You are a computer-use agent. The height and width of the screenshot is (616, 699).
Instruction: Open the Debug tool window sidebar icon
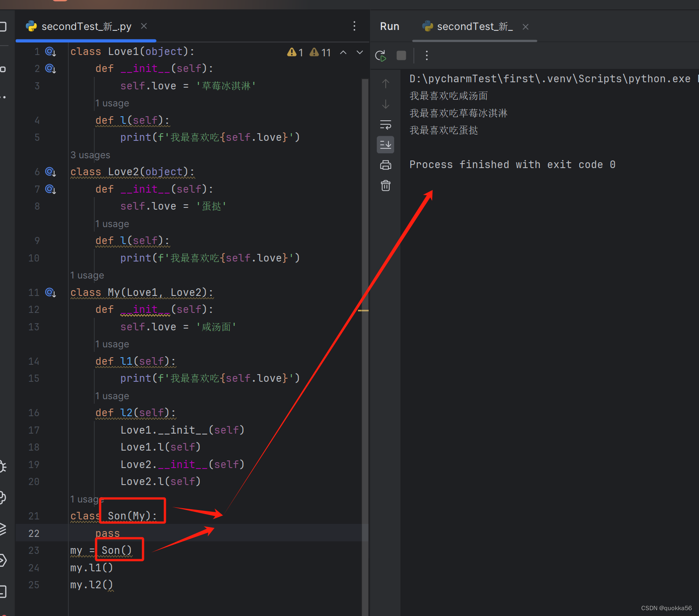3,467
